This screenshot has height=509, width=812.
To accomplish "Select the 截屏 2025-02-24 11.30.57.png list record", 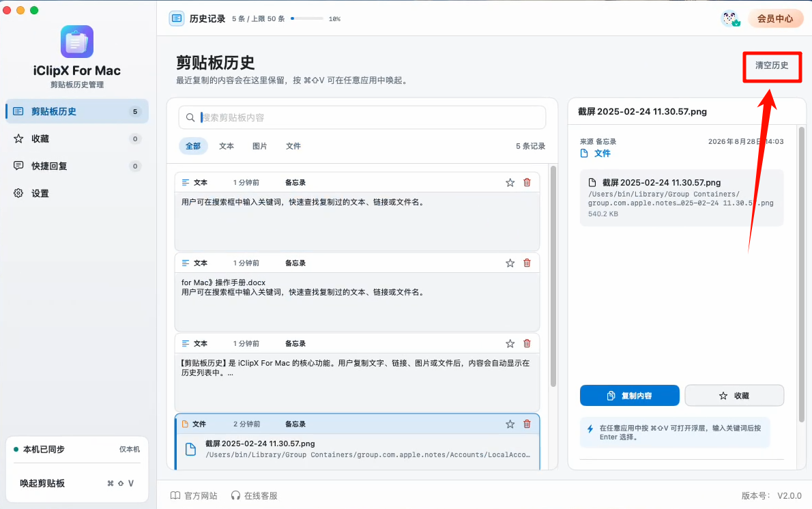I will point(357,441).
